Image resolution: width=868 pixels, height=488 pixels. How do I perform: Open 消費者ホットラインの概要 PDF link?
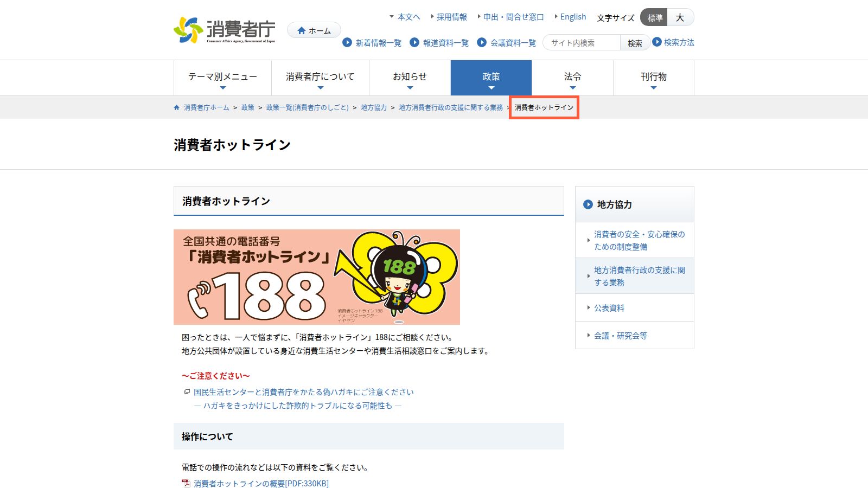tap(261, 483)
